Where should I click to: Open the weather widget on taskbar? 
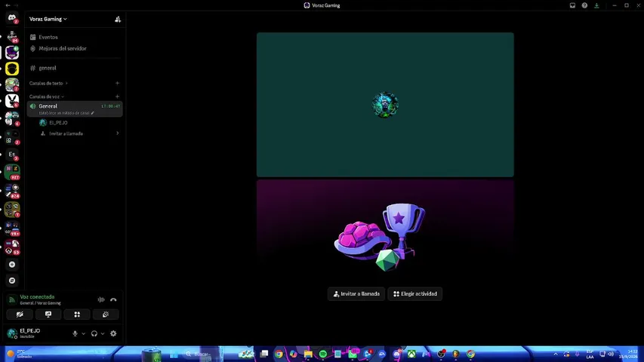pyautogui.click(x=20, y=354)
